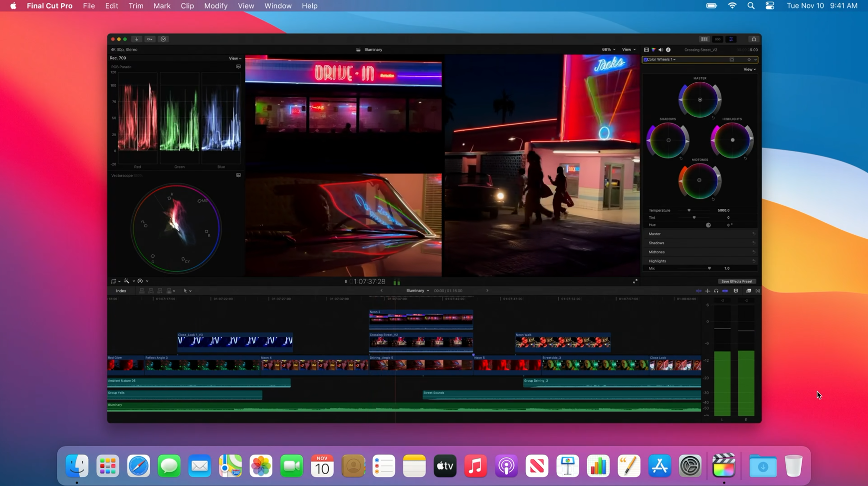Viewport: 868px width, 486px height.
Task: Click the Save Effects Preset button
Action: tap(736, 282)
